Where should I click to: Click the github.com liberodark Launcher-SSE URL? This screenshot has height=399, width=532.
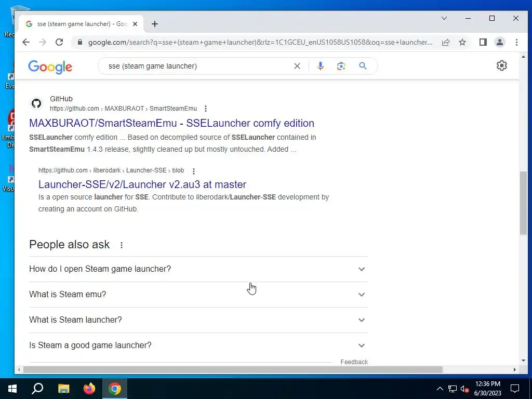[x=111, y=170]
